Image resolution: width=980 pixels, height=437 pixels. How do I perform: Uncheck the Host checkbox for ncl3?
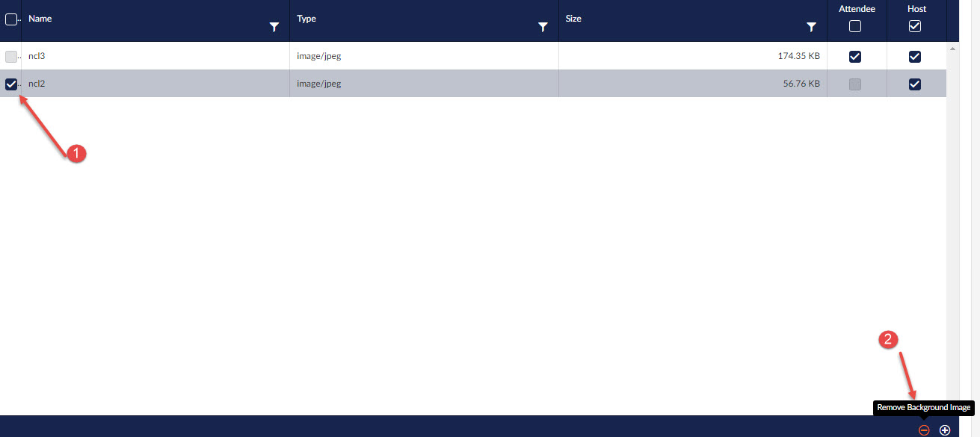[915, 57]
